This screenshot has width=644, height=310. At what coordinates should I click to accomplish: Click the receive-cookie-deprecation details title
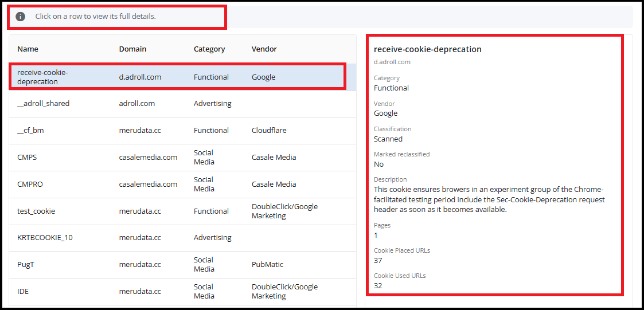tap(428, 49)
